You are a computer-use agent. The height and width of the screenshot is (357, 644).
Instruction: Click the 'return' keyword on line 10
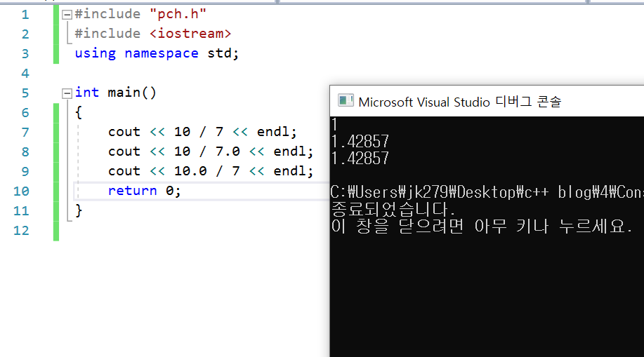[x=132, y=191]
